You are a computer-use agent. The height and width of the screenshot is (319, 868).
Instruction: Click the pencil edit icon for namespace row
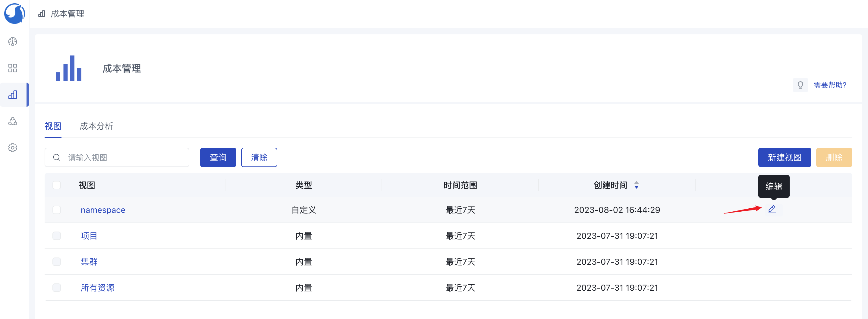772,210
